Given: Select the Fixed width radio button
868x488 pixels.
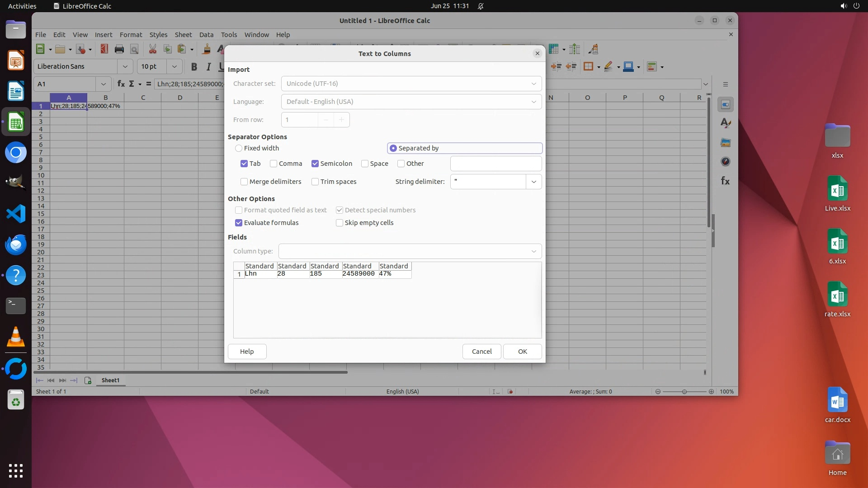Looking at the screenshot, I should click(239, 148).
